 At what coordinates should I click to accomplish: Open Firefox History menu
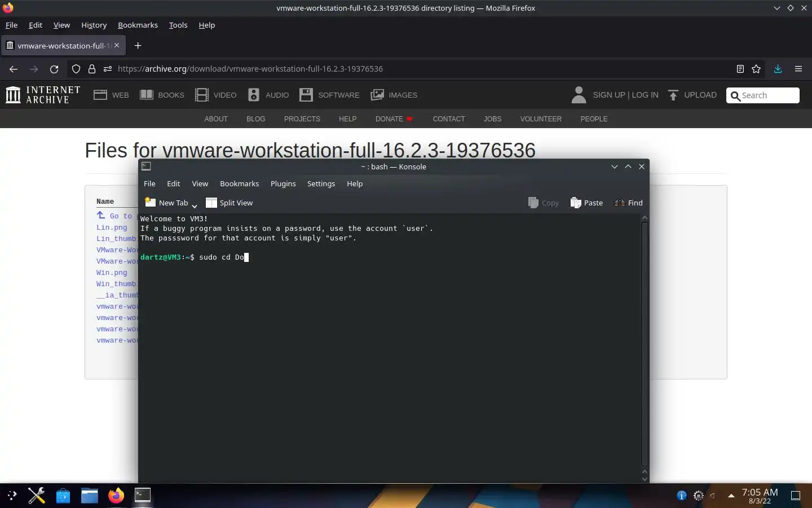(x=94, y=25)
